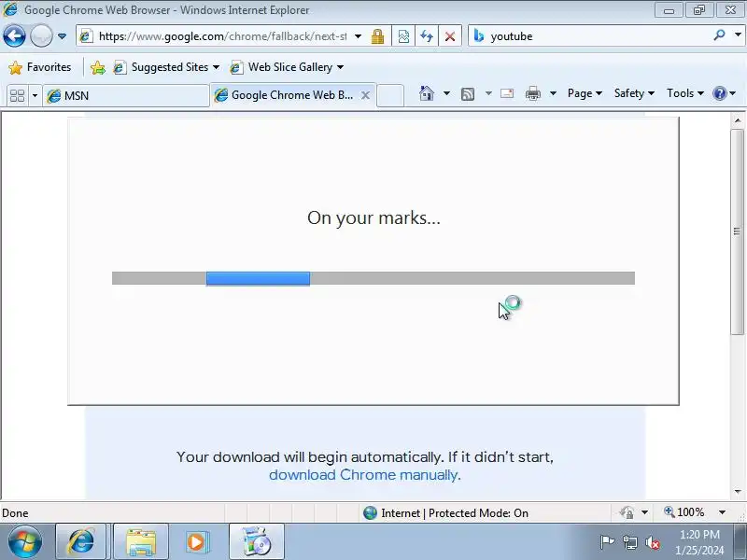Screen dimensions: 747x560
Task: Open the Page menu
Action: coord(585,93)
